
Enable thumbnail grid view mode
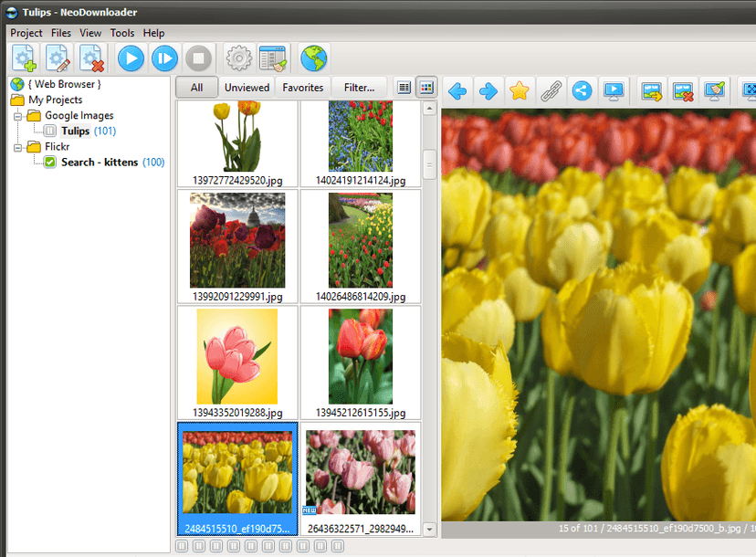coord(425,87)
